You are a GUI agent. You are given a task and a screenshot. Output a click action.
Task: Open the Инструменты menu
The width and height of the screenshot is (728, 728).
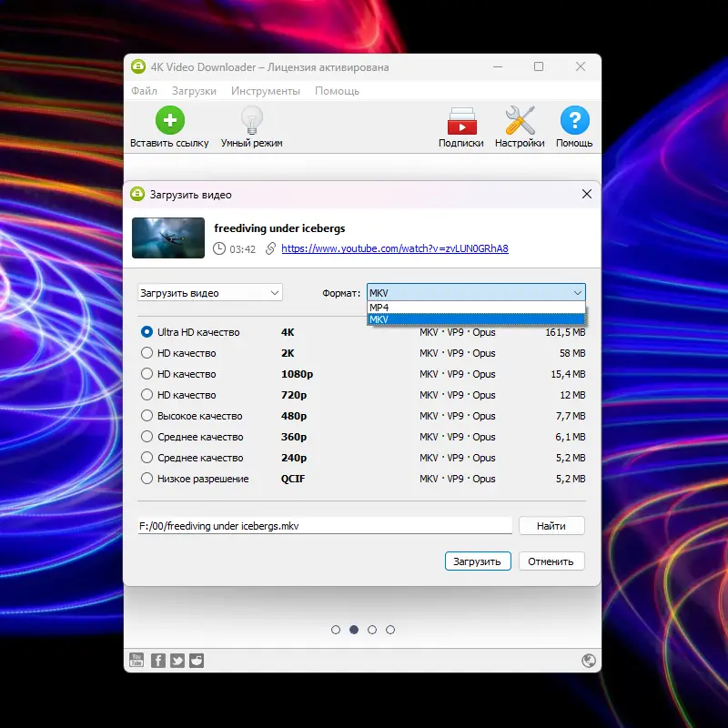266,91
